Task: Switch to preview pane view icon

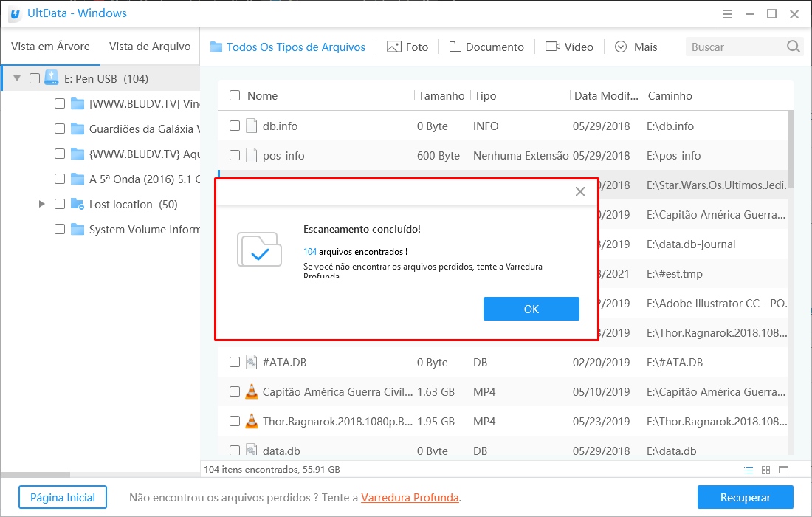Action: click(783, 470)
